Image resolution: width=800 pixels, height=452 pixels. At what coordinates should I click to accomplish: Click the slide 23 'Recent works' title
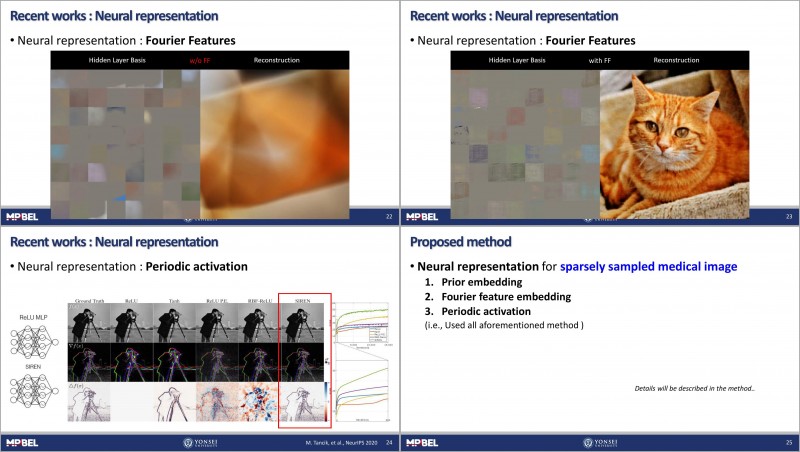click(x=514, y=16)
